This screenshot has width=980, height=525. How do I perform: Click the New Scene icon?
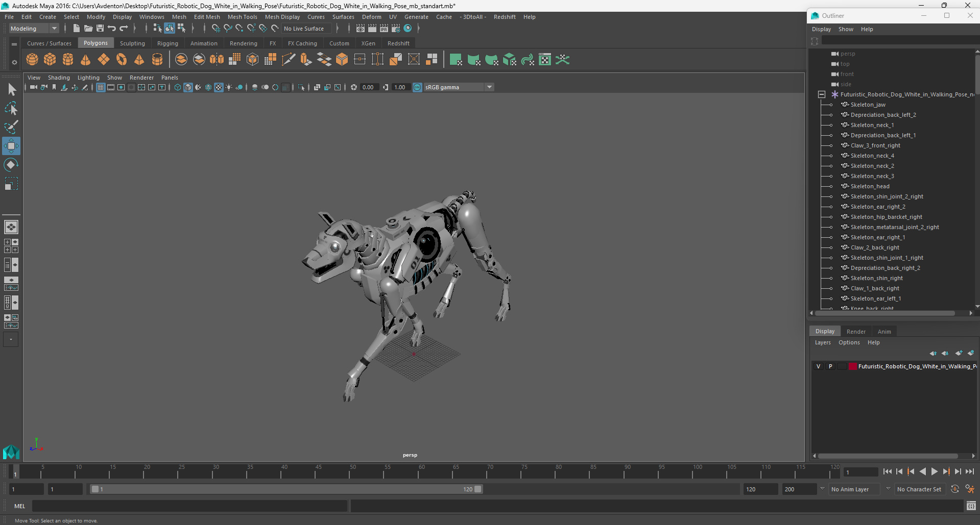click(x=76, y=29)
